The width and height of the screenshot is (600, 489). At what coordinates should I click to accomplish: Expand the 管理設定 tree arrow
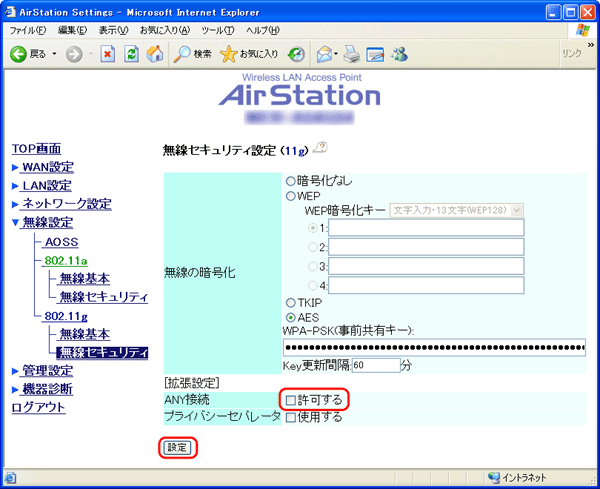pos(15,371)
